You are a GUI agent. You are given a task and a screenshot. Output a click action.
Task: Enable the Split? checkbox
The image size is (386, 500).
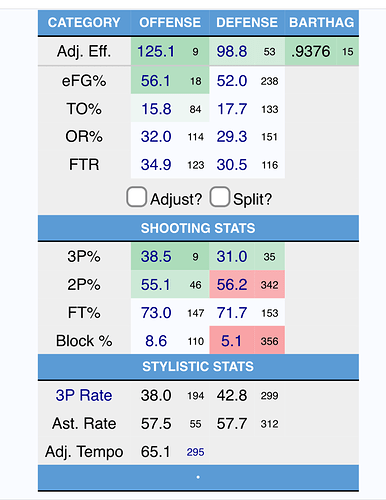pos(220,197)
